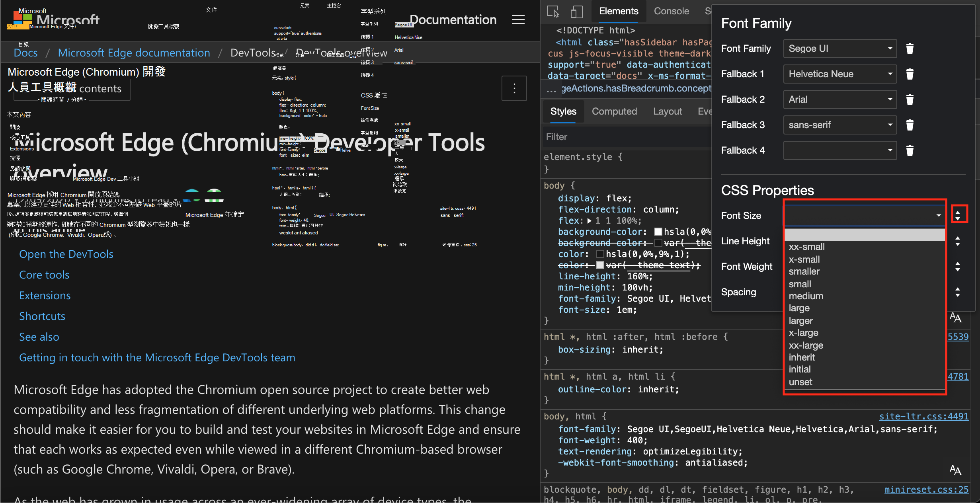The height and width of the screenshot is (503, 980).
Task: Delete the sans-serif fallback entry
Action: click(910, 125)
